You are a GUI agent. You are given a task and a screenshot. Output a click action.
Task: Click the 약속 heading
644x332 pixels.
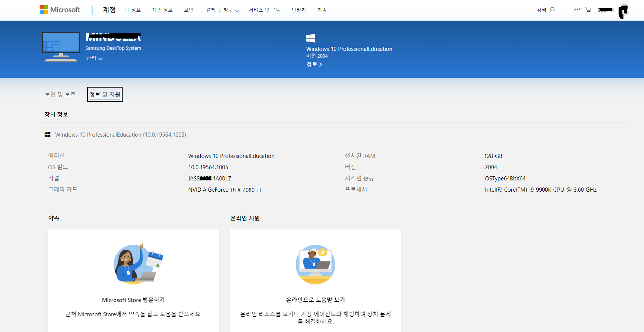pyautogui.click(x=54, y=218)
